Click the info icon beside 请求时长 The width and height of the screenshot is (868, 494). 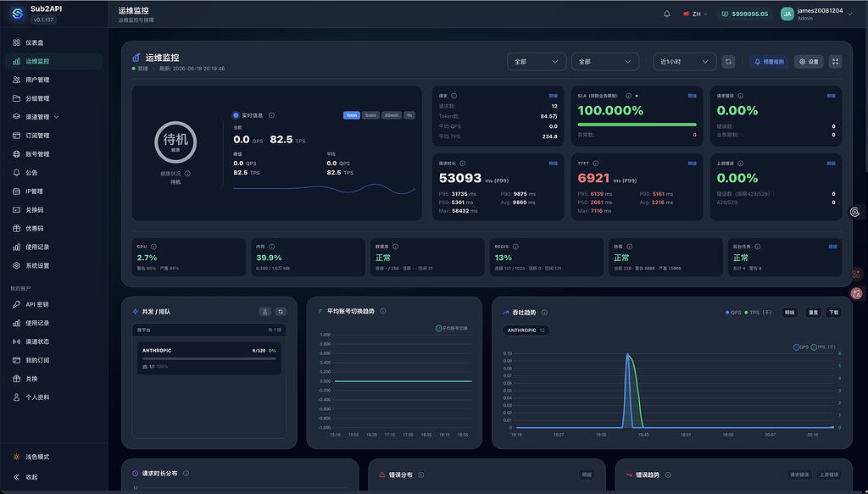coord(462,164)
